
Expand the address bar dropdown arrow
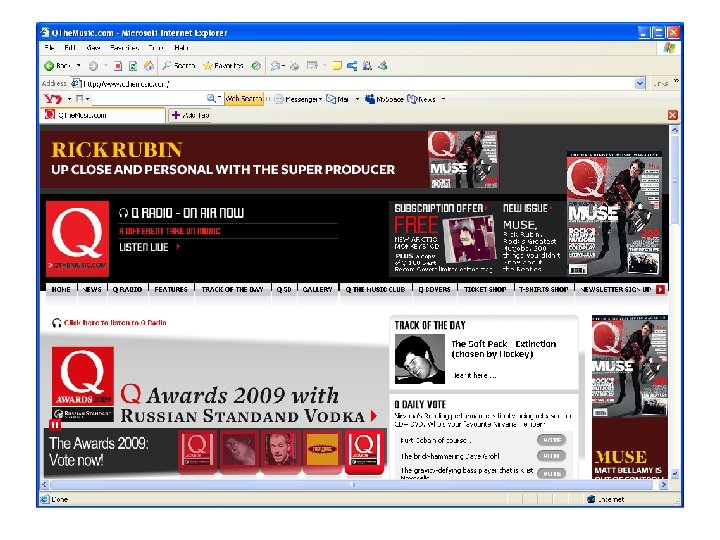pyautogui.click(x=640, y=84)
